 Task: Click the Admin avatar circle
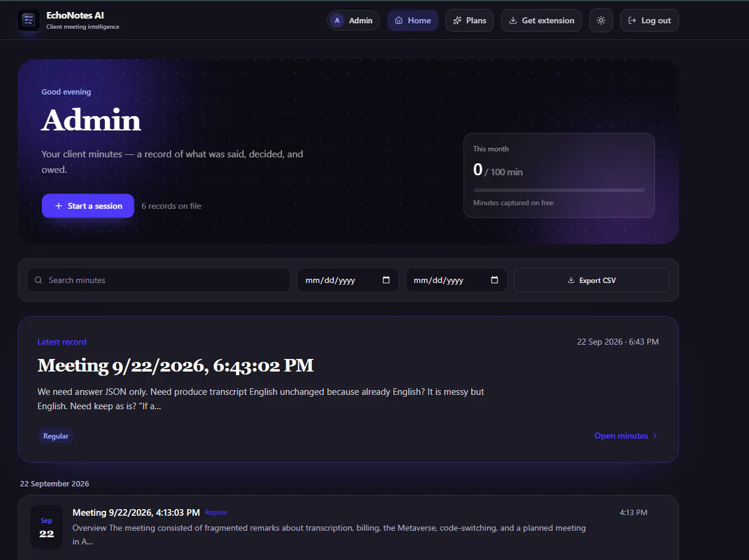click(x=337, y=20)
